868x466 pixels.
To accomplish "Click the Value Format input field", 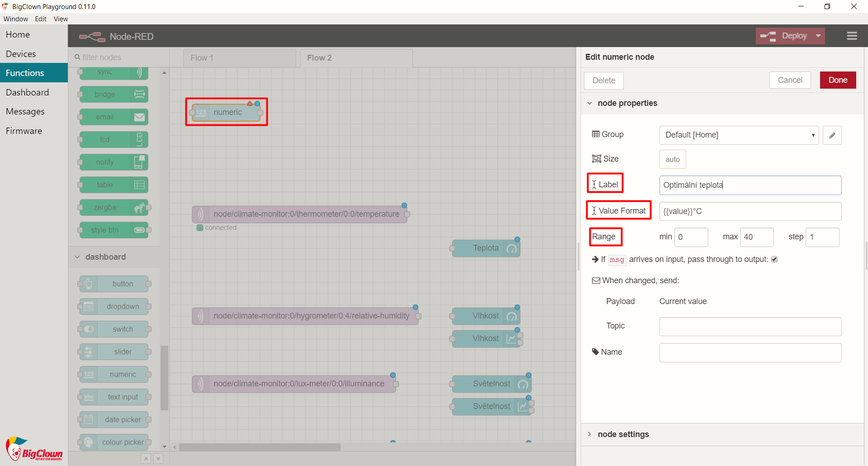I will tap(750, 211).
